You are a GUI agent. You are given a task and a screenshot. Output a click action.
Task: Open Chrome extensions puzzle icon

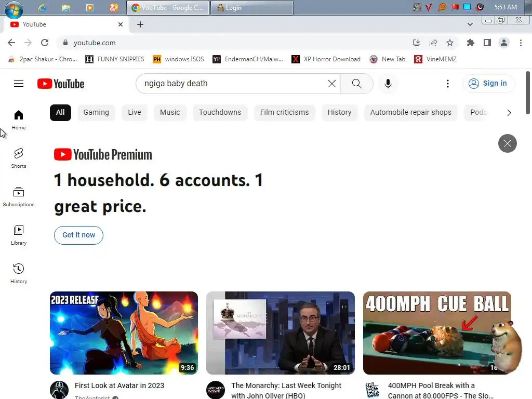[470, 43]
